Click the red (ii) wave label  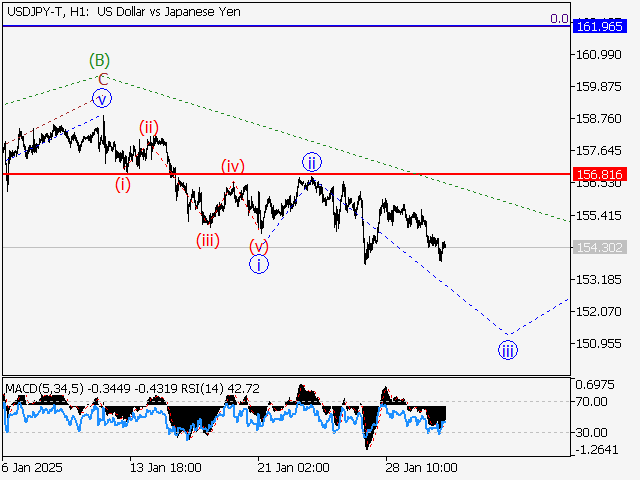(x=149, y=126)
